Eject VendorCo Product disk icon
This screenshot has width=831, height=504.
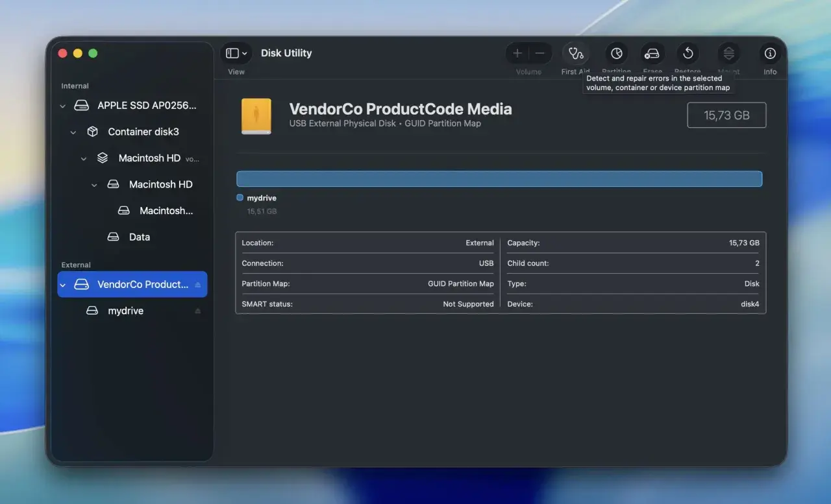(x=198, y=285)
